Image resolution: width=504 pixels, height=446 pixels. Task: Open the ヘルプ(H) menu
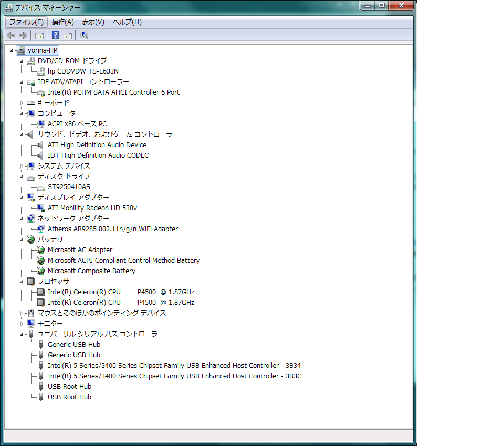[x=127, y=22]
